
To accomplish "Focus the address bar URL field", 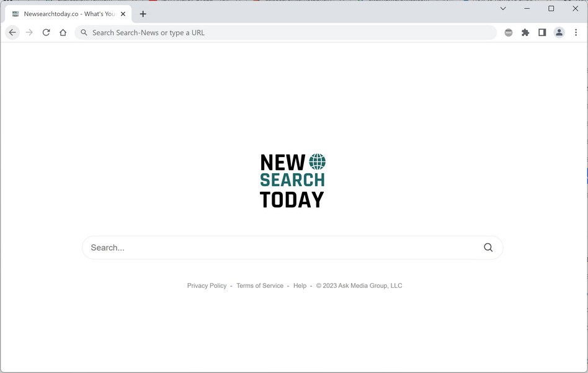I will click(x=286, y=33).
